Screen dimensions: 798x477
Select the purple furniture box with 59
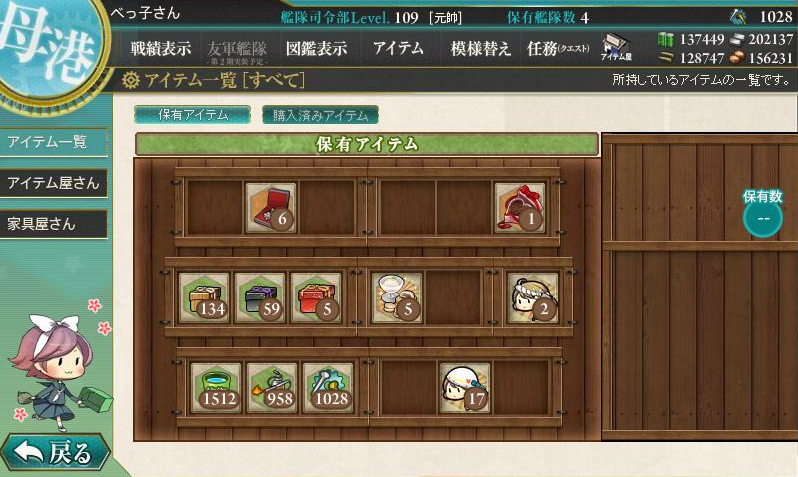coord(260,298)
